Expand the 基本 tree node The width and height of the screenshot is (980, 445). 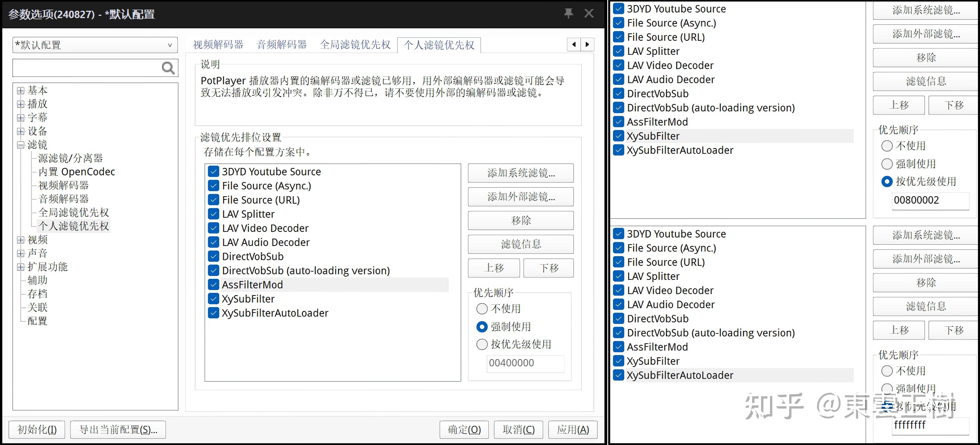point(20,91)
